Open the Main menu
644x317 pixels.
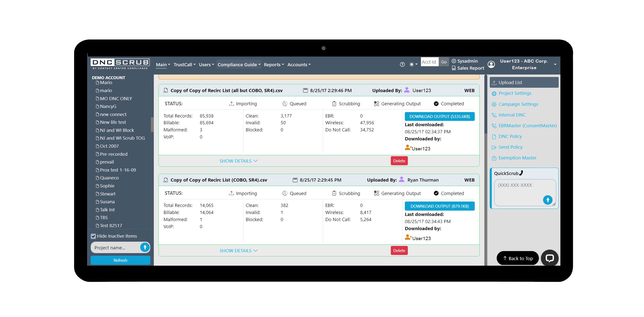coord(162,64)
